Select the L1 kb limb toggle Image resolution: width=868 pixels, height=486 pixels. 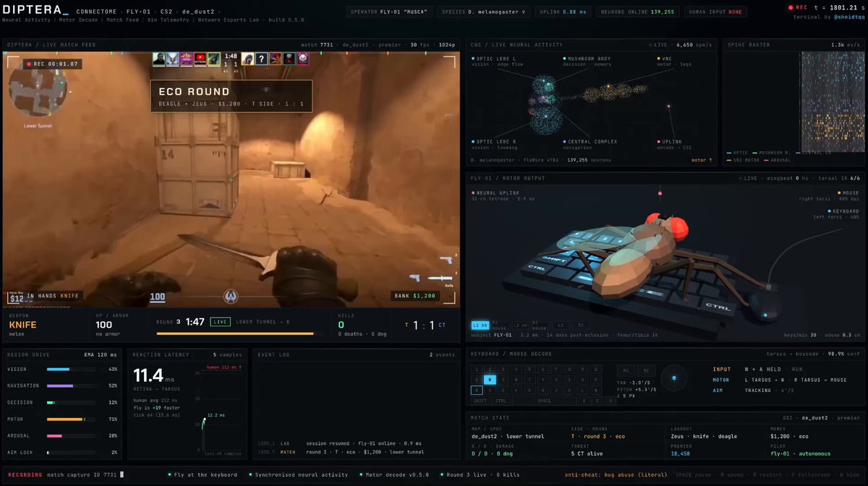[480, 326]
